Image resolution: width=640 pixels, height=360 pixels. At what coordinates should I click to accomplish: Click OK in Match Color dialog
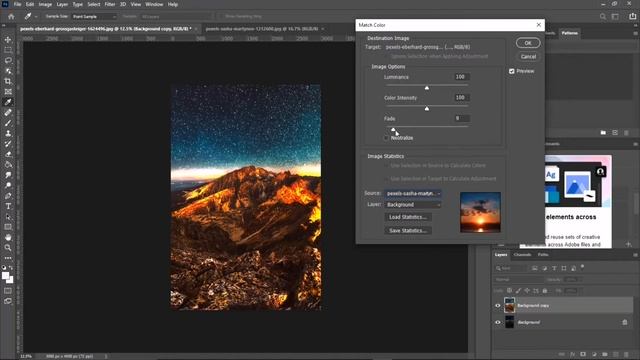point(528,43)
